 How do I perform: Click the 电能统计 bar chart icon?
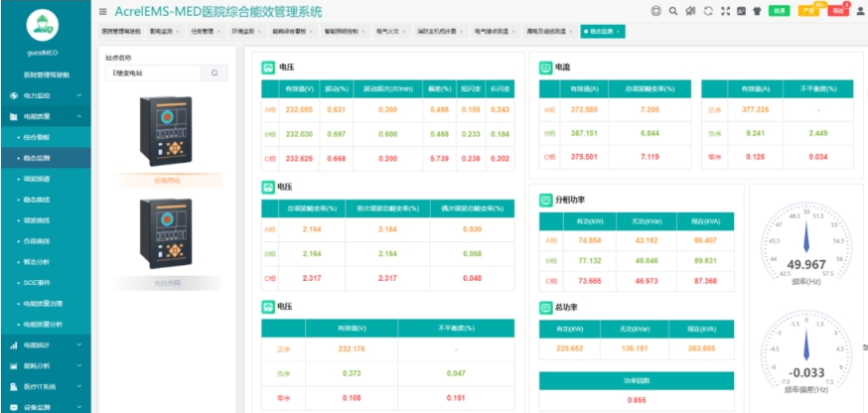coord(14,345)
